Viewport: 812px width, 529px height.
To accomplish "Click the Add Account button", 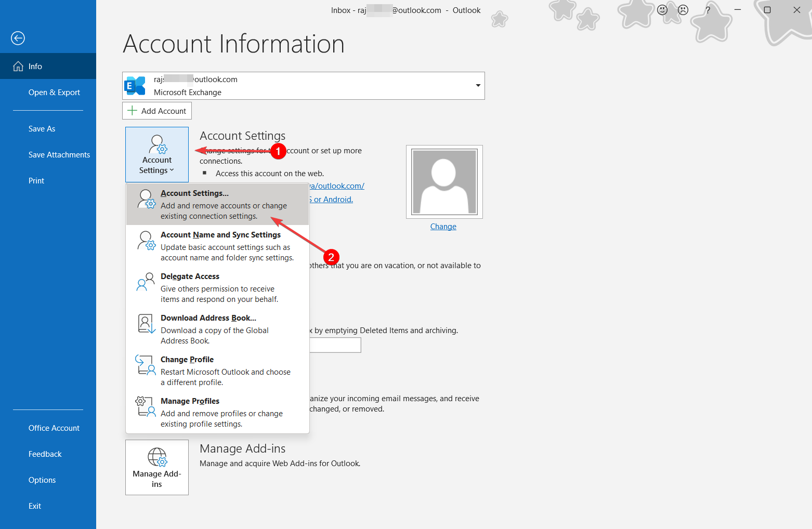I will (x=157, y=111).
